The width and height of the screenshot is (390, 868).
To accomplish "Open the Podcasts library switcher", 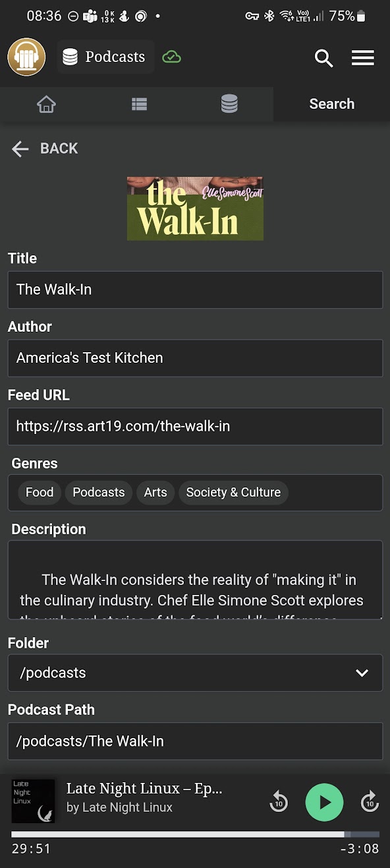I will click(x=105, y=57).
